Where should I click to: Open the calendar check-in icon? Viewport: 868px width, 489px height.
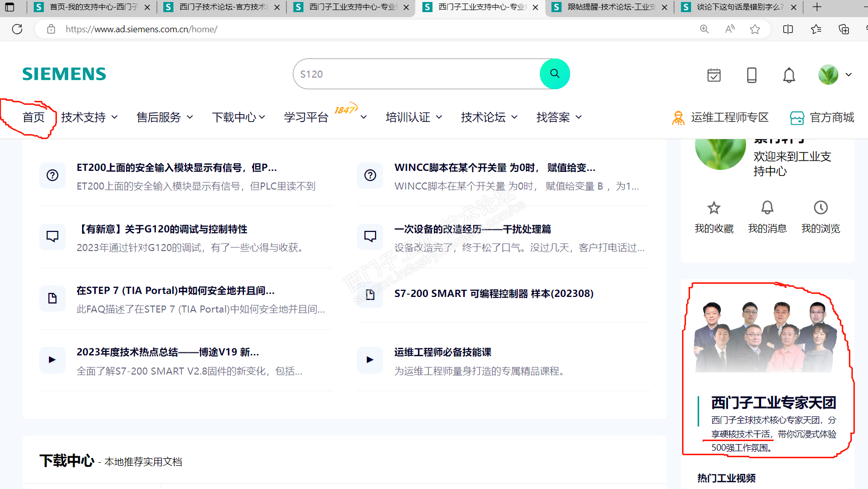point(714,75)
